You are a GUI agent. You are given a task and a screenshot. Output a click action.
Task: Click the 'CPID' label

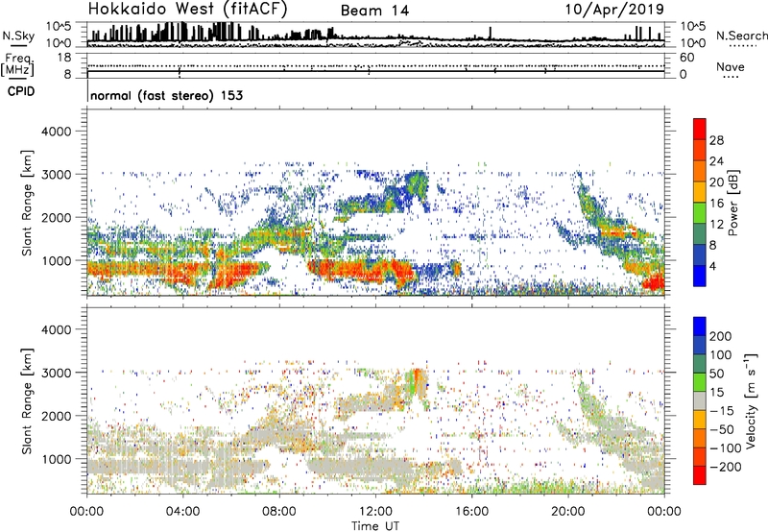point(21,91)
